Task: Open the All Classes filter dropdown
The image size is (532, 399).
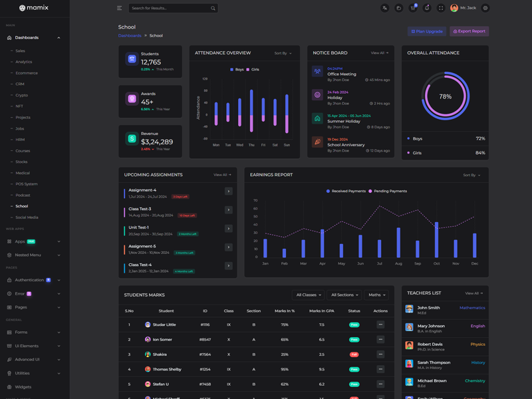Action: click(308, 295)
